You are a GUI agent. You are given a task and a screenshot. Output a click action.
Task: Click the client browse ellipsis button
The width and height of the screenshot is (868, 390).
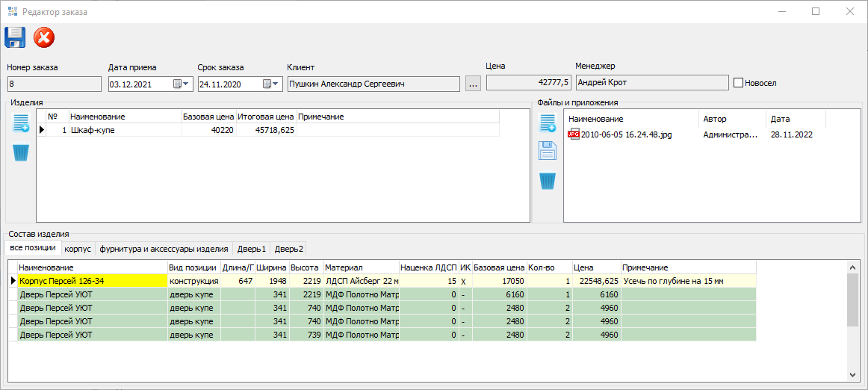point(472,84)
